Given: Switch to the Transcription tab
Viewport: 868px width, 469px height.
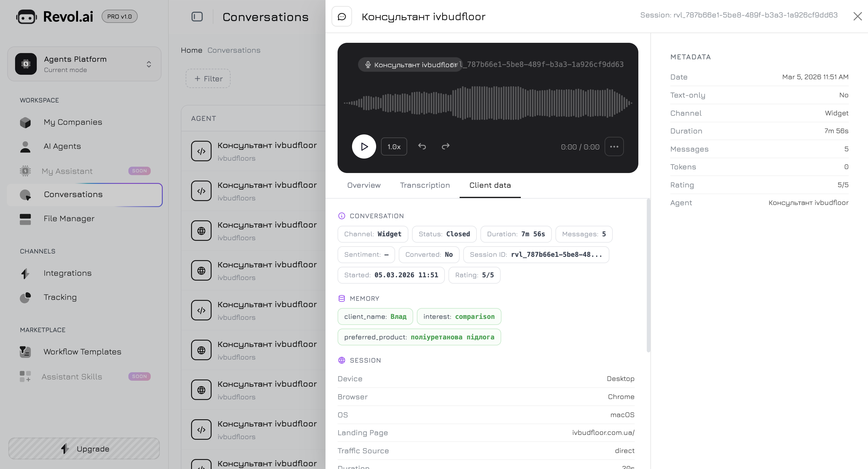Looking at the screenshot, I should tap(425, 185).
